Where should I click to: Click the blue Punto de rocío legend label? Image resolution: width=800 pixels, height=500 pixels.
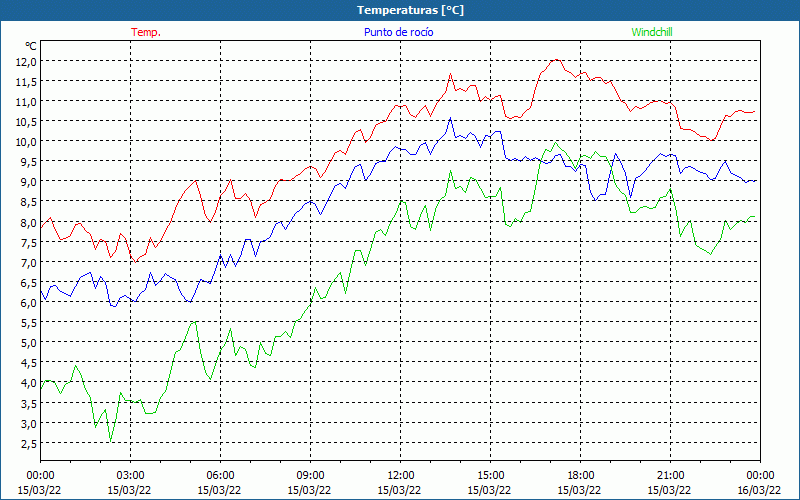398,32
